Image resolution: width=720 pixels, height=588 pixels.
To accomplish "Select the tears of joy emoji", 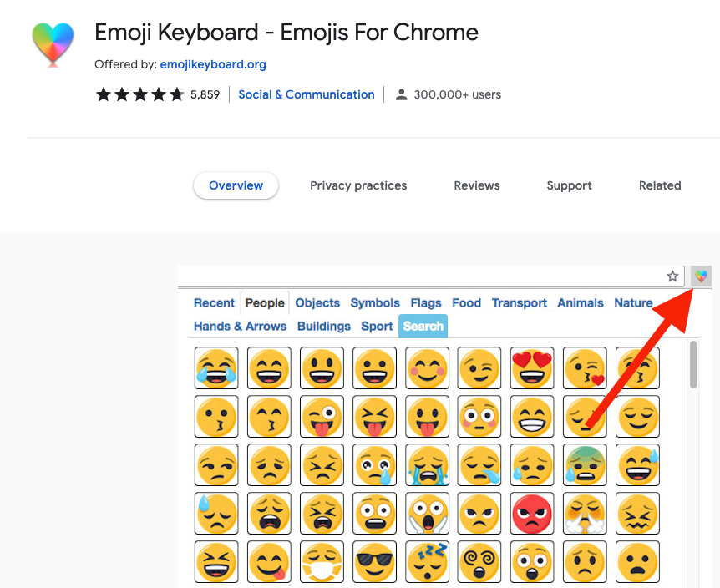I will [x=216, y=367].
